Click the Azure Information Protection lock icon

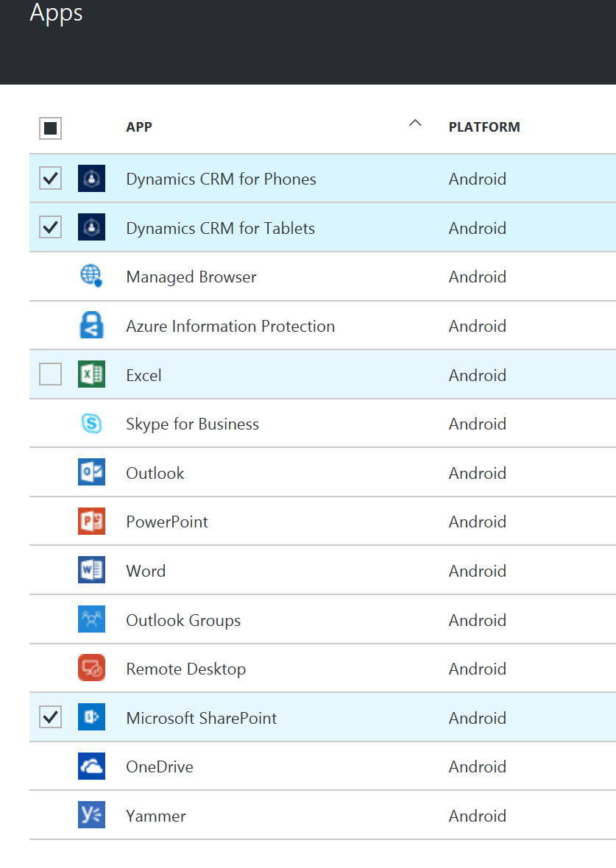(x=91, y=326)
